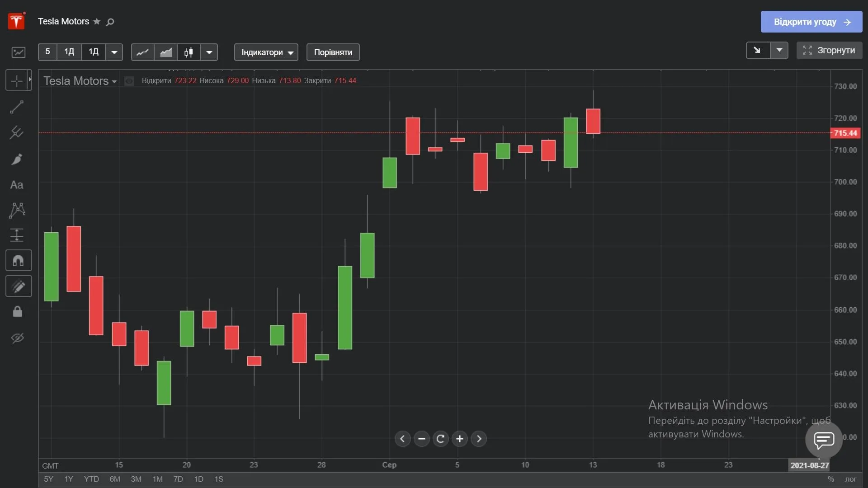Switch to area chart type

166,52
